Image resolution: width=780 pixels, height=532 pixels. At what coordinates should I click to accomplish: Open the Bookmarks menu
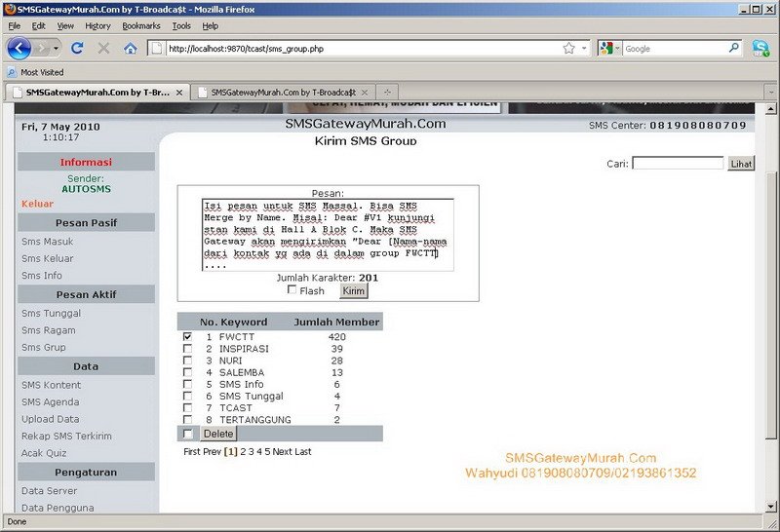(141, 26)
